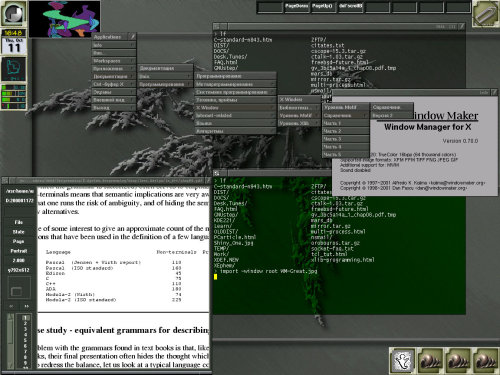Click the paperclip Clip icon

[486, 14]
